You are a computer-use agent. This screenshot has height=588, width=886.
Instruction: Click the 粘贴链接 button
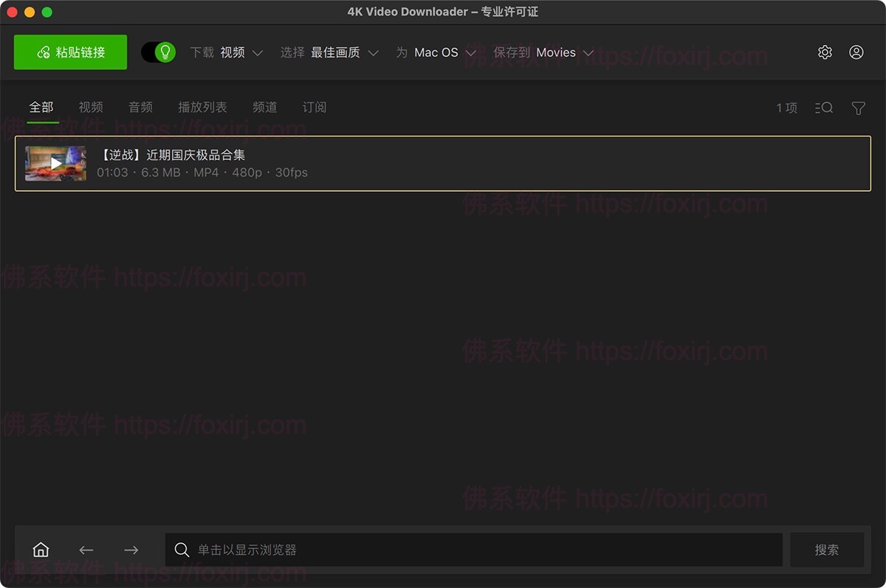pyautogui.click(x=70, y=52)
